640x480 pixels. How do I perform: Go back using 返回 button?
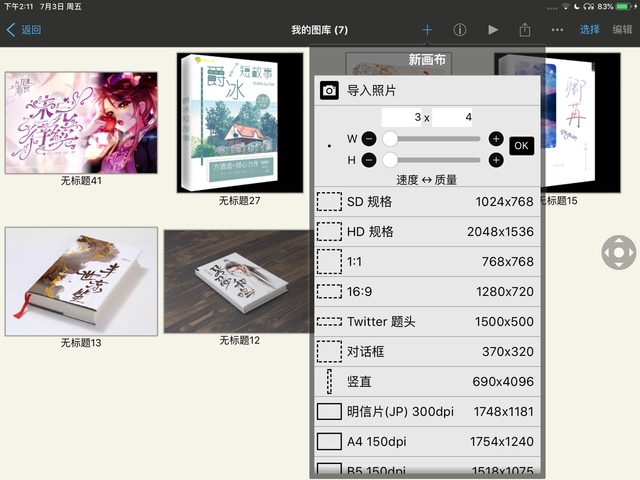tap(24, 30)
